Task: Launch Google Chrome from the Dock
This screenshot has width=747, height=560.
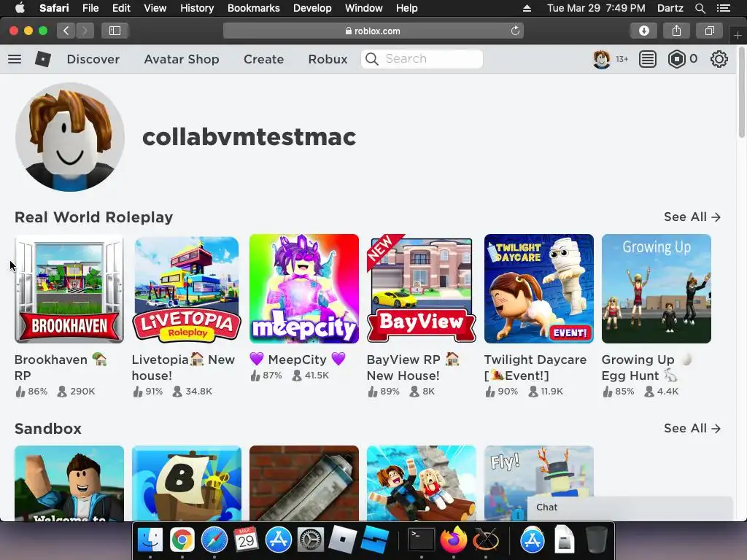Action: [182, 540]
